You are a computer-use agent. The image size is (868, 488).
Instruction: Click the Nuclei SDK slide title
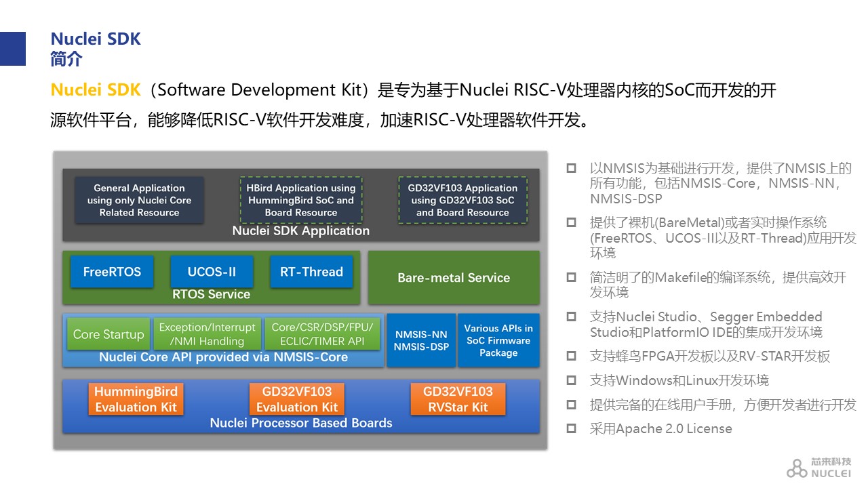pyautogui.click(x=96, y=39)
